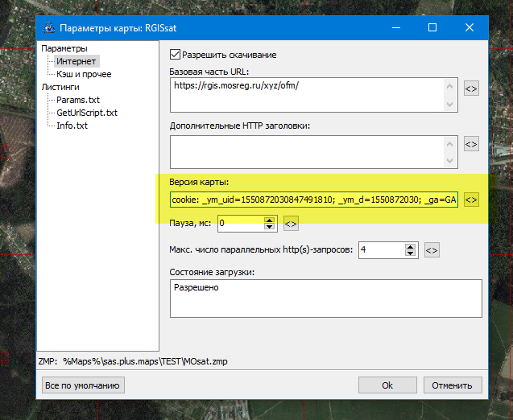
Task: Open the Params.txt listing
Action: pyautogui.click(x=78, y=100)
